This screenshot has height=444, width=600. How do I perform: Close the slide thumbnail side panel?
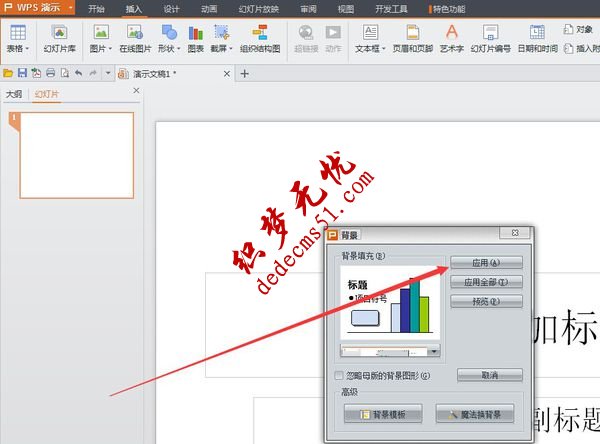pos(136,91)
